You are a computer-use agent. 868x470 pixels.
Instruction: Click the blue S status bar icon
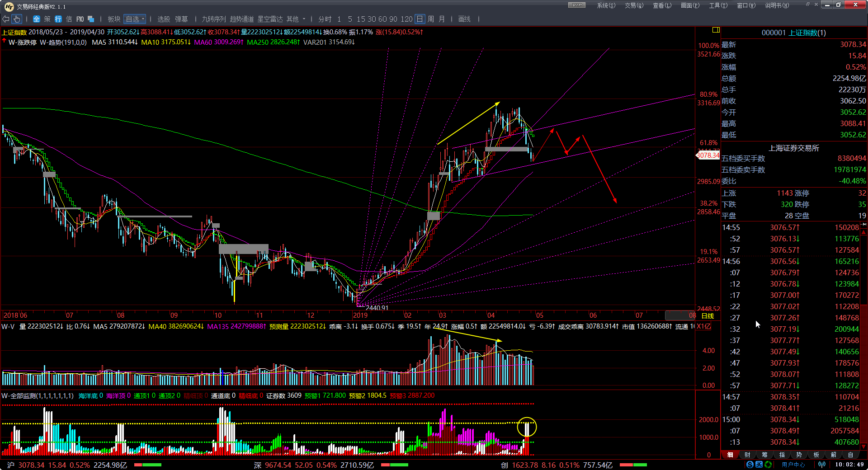750,465
